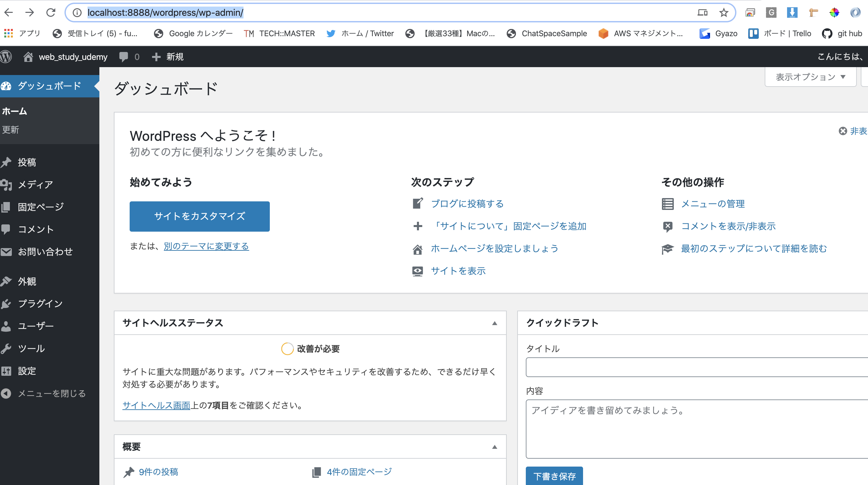868x485 pixels.
Task: Click the サイトをカスタマイズ button
Action: coord(199,216)
